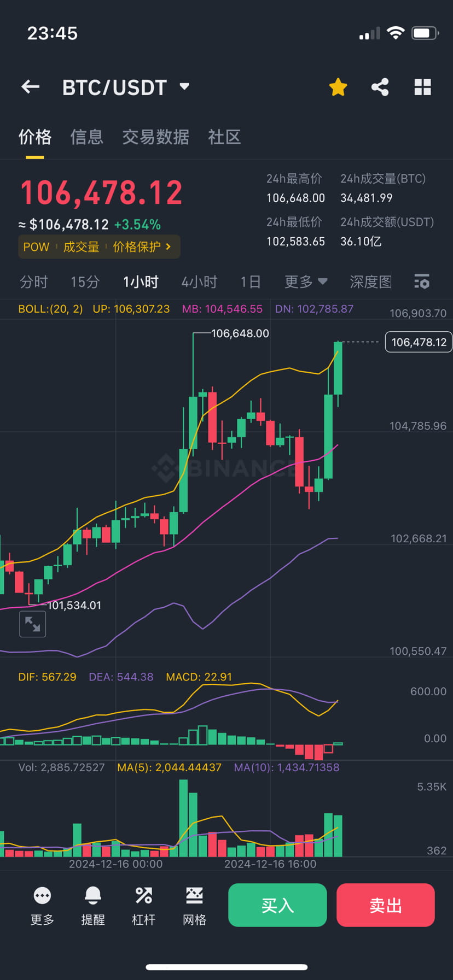
Task: Expand the BTC/USDT pair dropdown arrow
Action: 184,86
